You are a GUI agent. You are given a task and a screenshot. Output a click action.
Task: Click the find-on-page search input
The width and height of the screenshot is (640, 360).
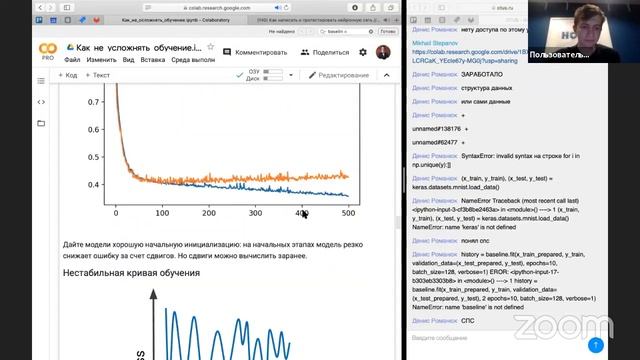[x=345, y=31]
